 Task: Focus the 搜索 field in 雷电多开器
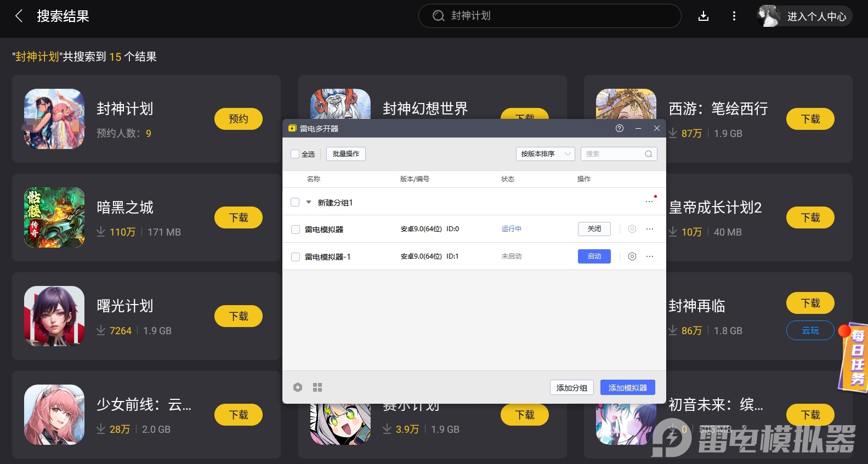(619, 154)
